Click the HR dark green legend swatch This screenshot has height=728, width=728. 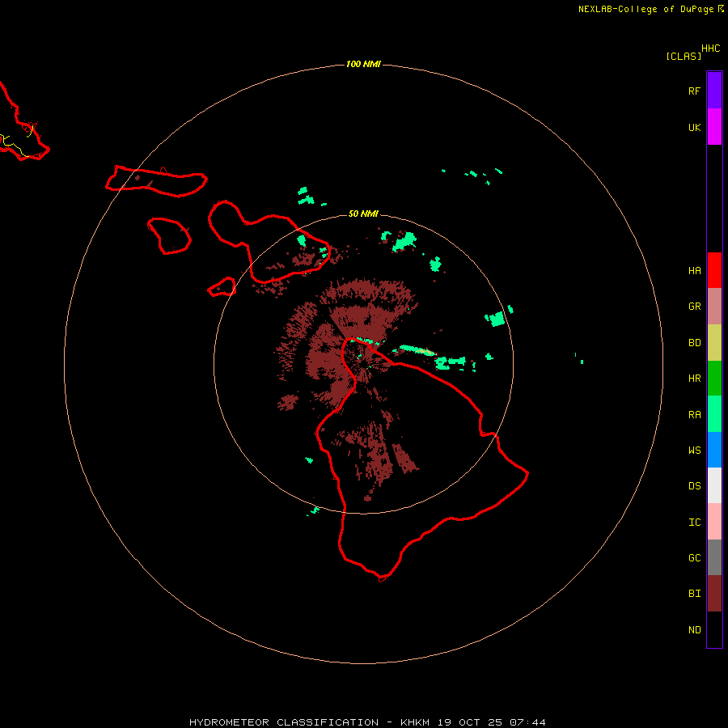(714, 378)
